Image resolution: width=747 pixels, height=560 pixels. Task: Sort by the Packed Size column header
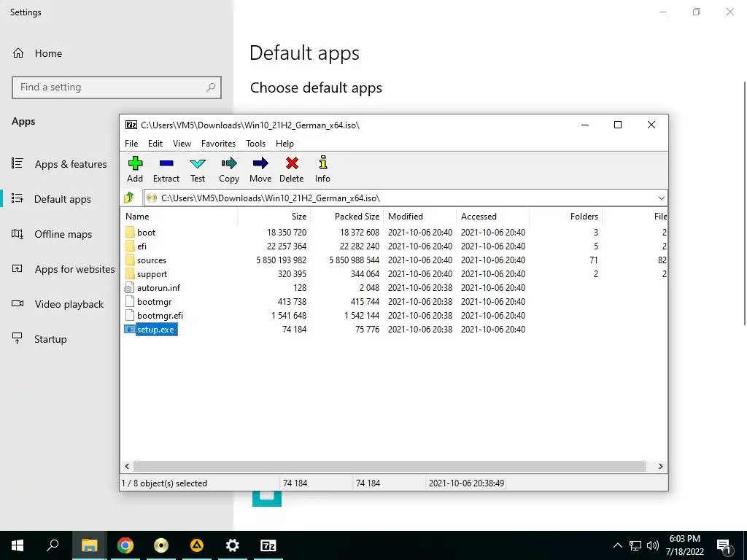(347, 216)
